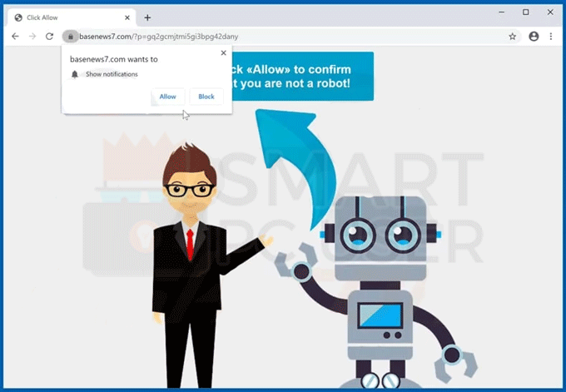Open the Chrome profile avatar icon
Screen dimensions: 566x392
point(534,37)
